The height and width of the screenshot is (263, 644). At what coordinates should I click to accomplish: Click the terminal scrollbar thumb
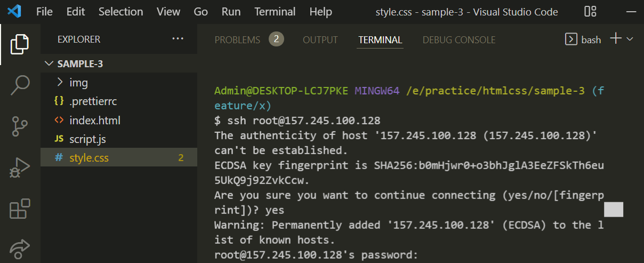613,210
